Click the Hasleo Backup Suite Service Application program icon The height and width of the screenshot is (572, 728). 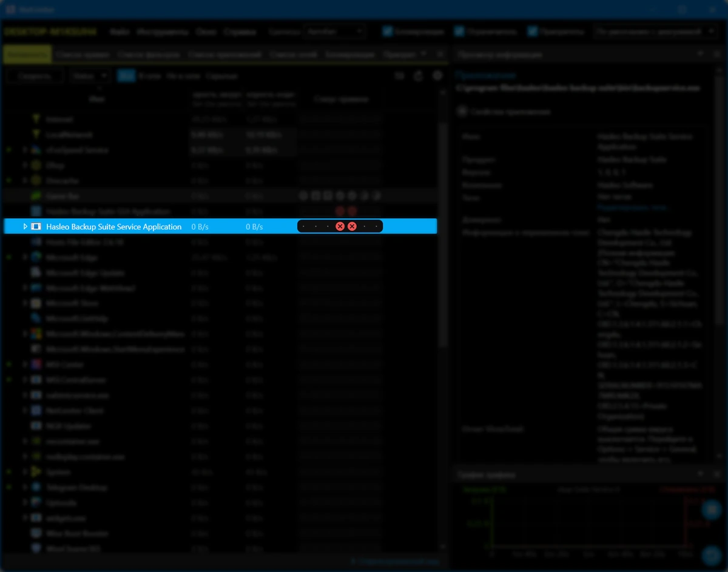coord(36,226)
